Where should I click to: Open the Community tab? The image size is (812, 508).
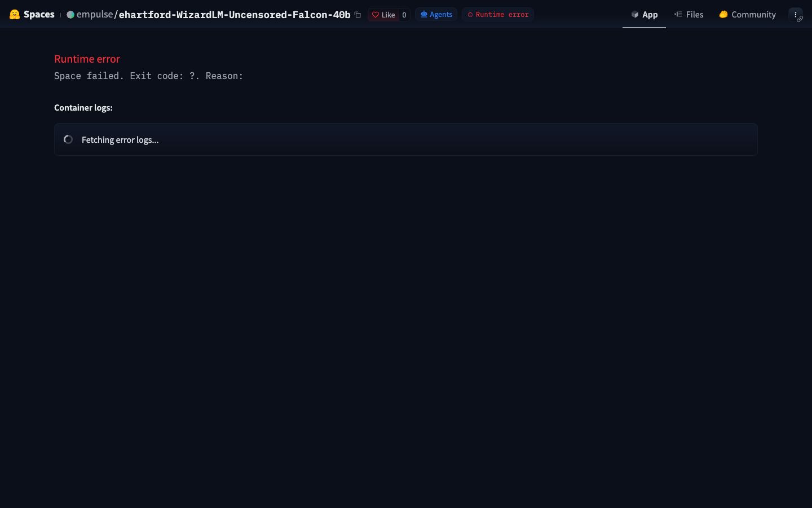click(x=747, y=15)
